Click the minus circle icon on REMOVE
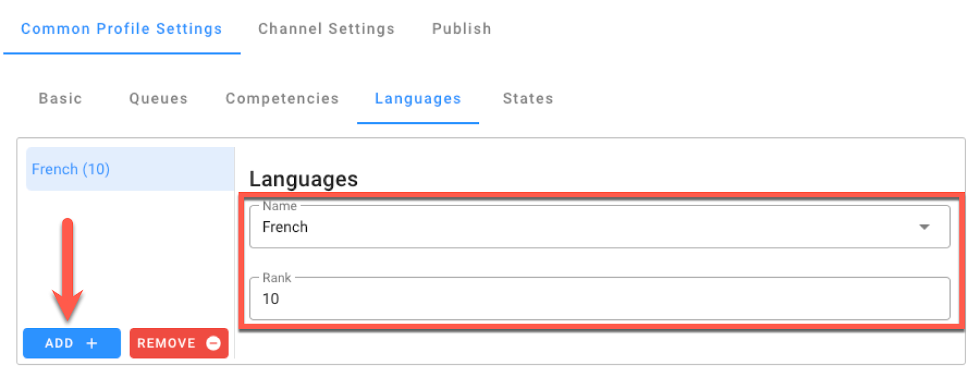Viewport: 980px width, 377px height. (213, 343)
